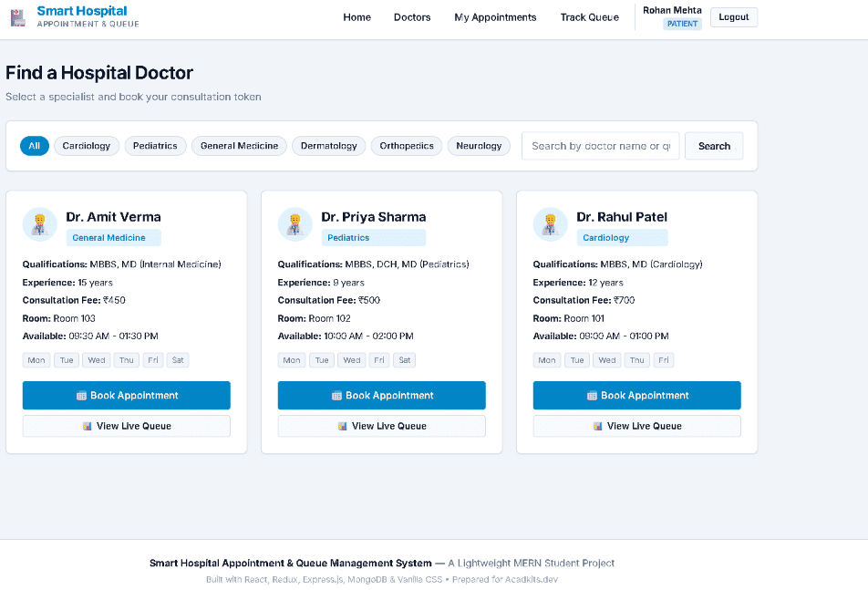Click Sat day chip on Dr. Priya Sharma card
868x590 pixels.
405,360
